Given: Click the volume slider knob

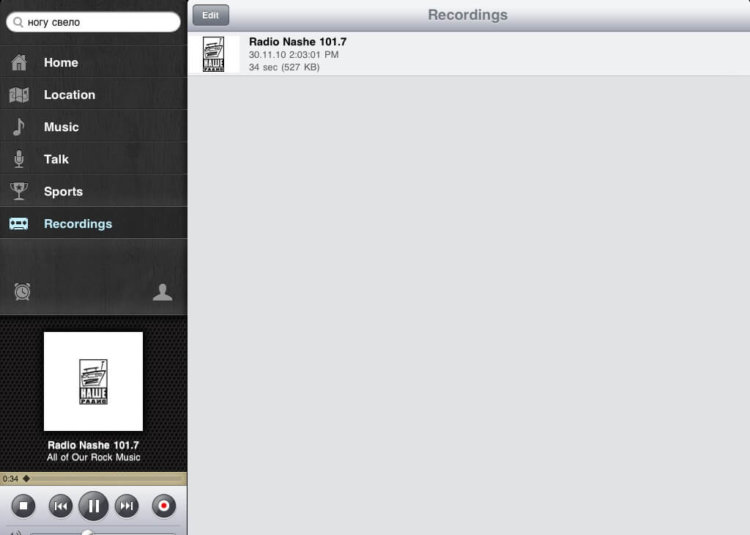Looking at the screenshot, I should point(87,532).
